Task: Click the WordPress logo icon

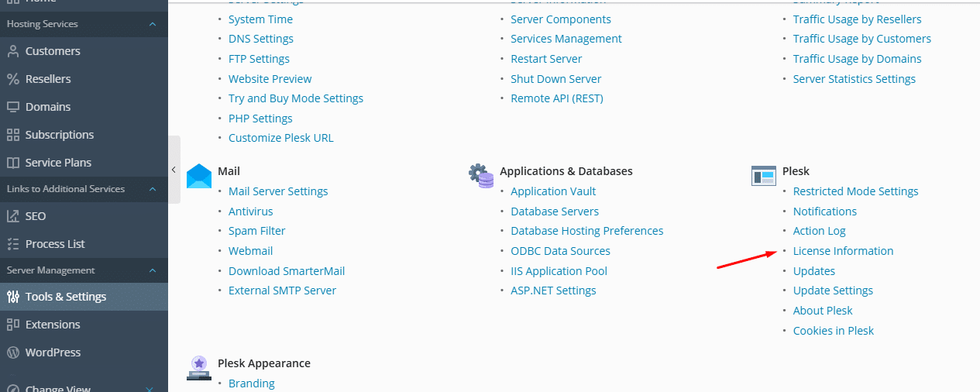Action: (x=12, y=352)
